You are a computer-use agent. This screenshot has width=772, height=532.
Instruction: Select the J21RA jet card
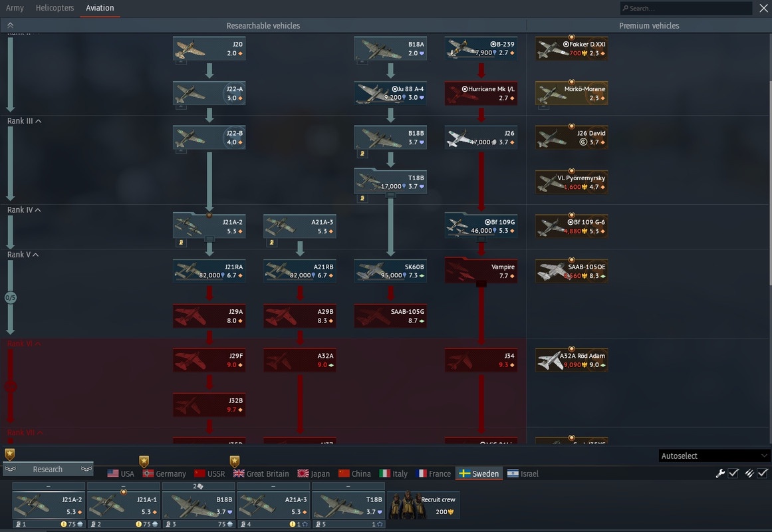coord(209,271)
